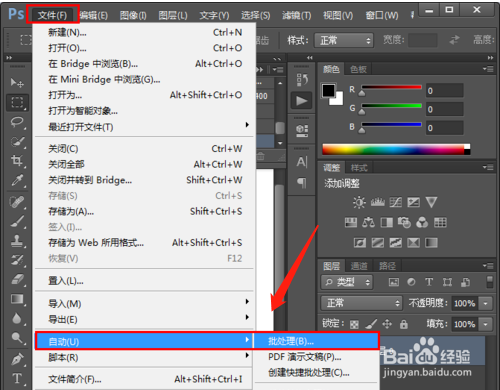Screen dimensions: 500x390
Task: Add a Brightness/Contrast adjustment
Action: pyautogui.click(x=359, y=202)
